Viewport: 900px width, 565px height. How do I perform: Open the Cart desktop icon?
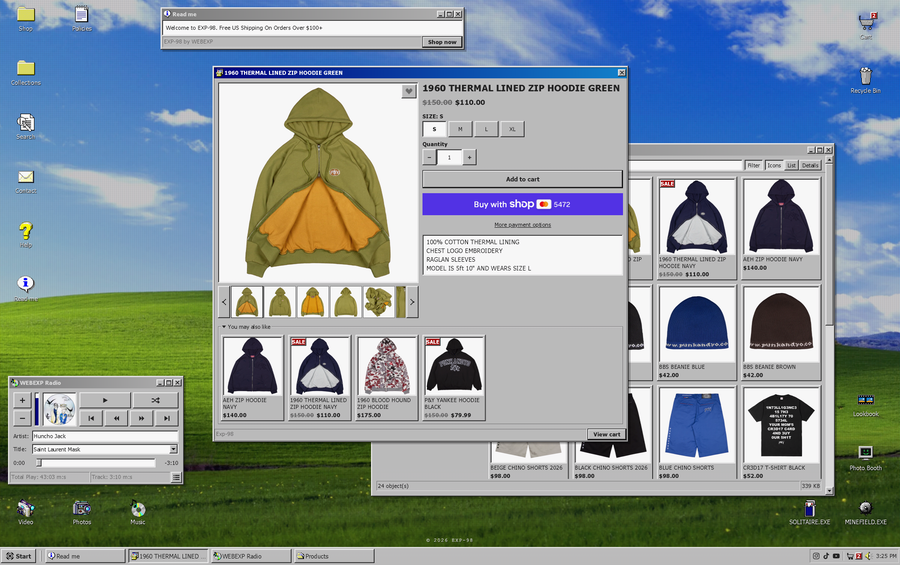pos(866,26)
